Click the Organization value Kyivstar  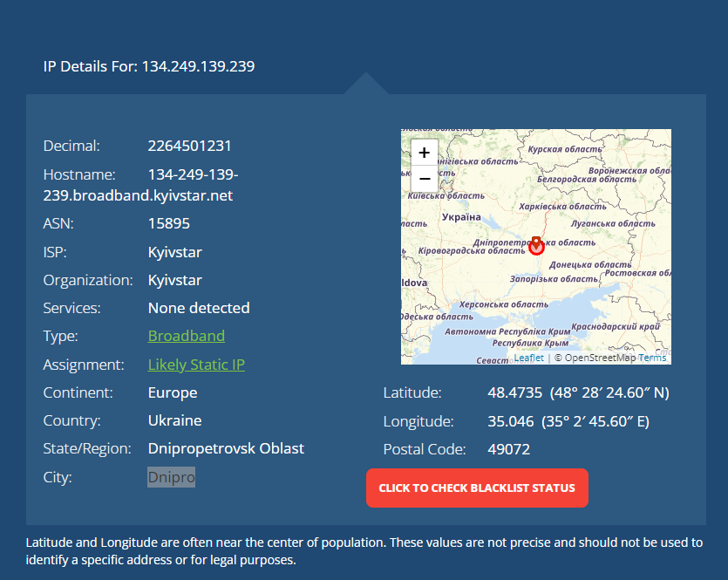[x=174, y=280]
